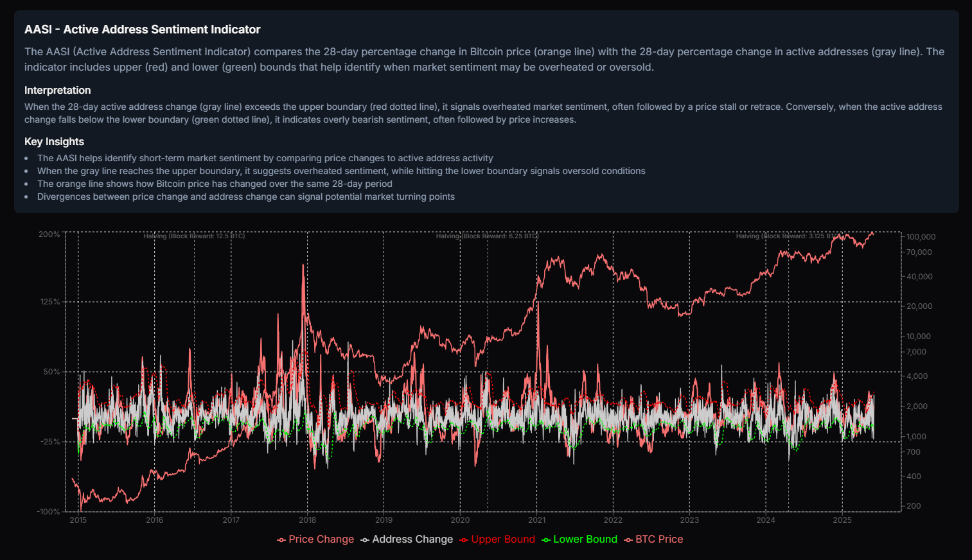Click the Halving 3.125 BTC annotation

click(789, 236)
